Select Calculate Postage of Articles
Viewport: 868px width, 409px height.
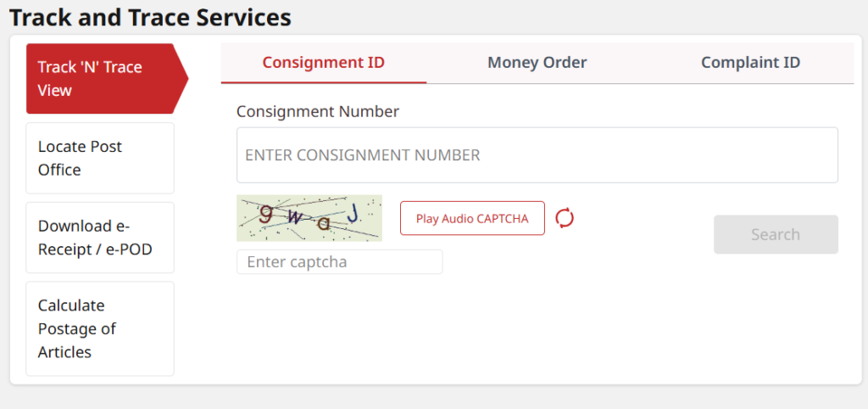coord(100,328)
